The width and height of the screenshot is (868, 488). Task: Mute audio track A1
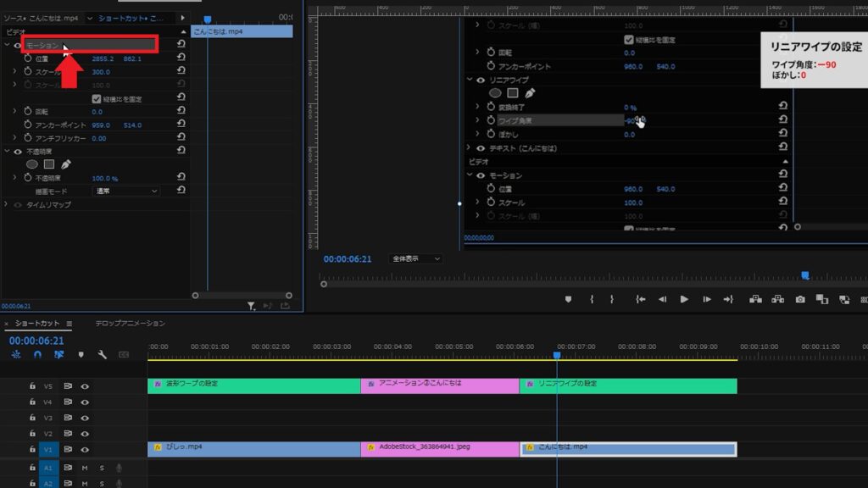(85, 468)
